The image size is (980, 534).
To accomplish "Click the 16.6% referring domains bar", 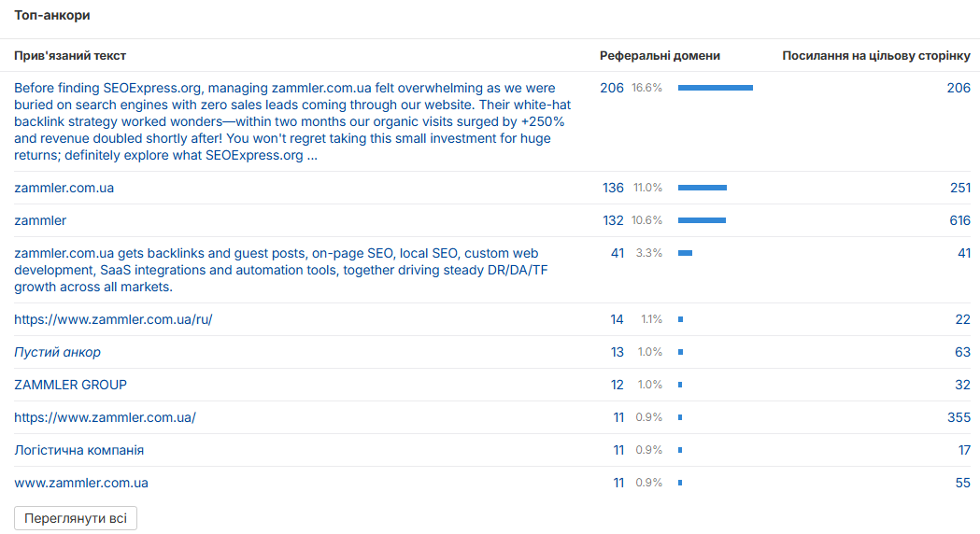I will [x=716, y=88].
